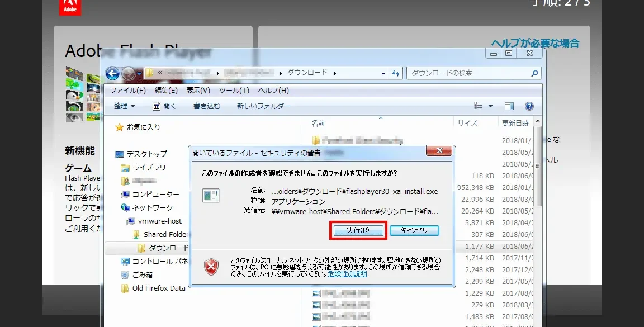Sort by the 更新日時 column header

coord(515,123)
